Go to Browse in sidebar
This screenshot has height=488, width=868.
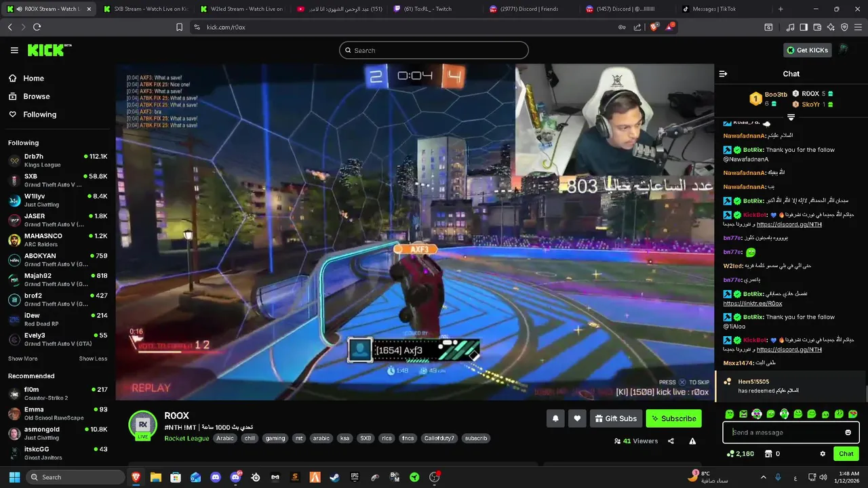[x=29, y=96]
